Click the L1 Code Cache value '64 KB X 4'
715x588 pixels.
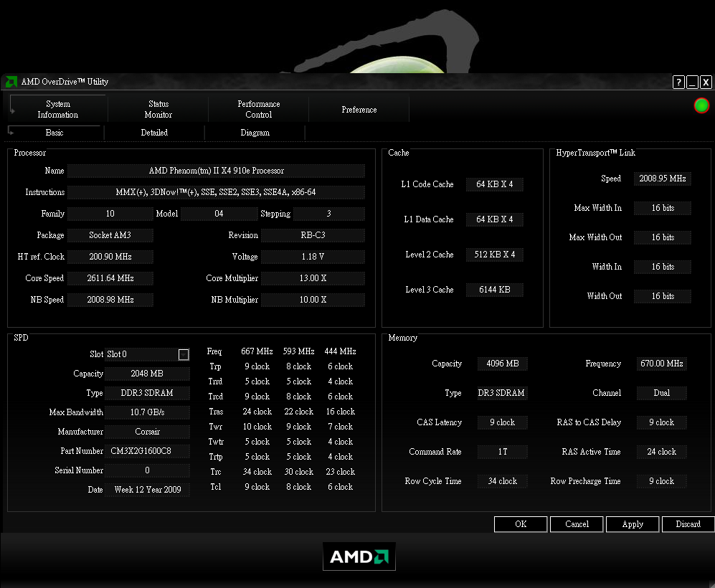494,184
